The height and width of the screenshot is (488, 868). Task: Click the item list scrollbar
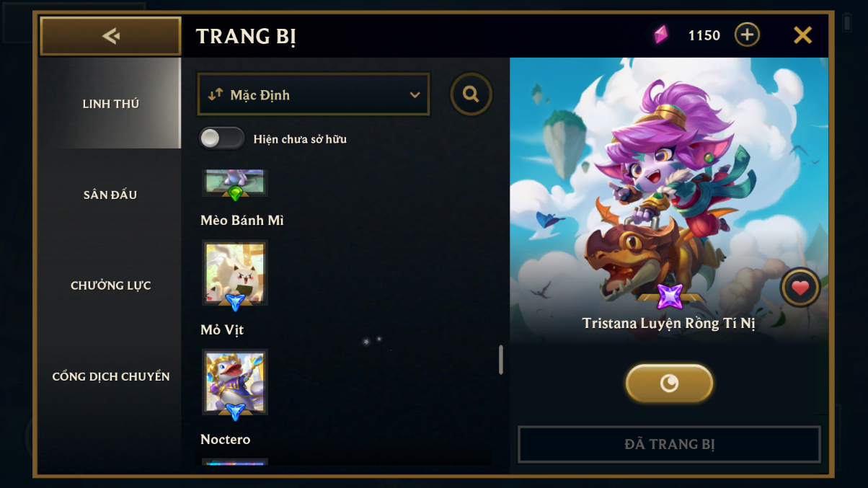(501, 360)
